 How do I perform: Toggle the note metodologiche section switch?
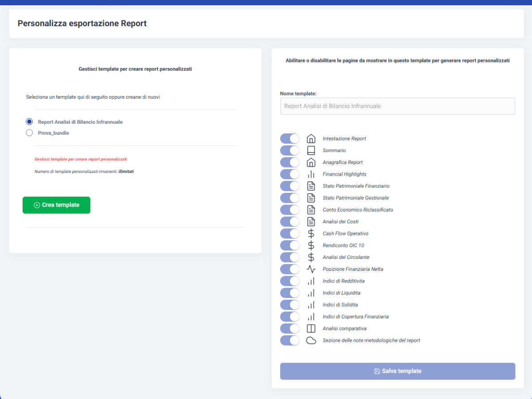pos(290,340)
